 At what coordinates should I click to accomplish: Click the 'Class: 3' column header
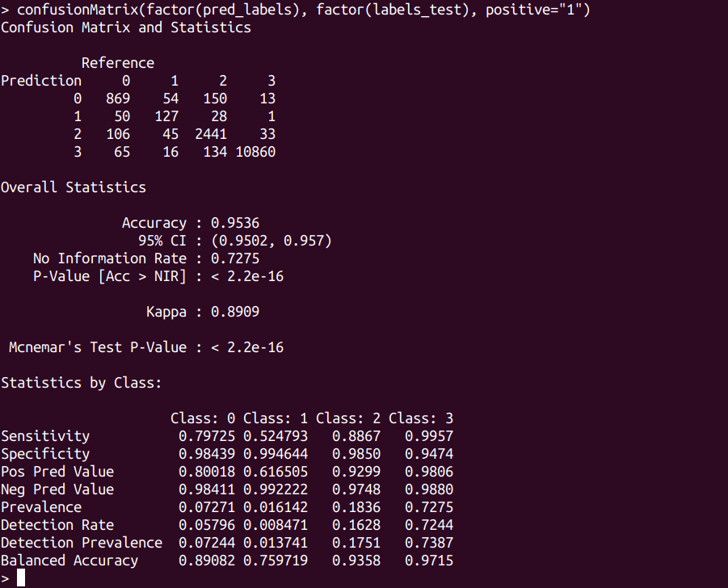click(420, 418)
